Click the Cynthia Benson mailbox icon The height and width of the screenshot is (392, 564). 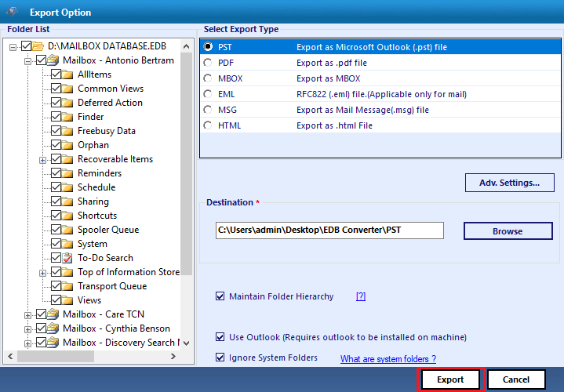coord(53,328)
